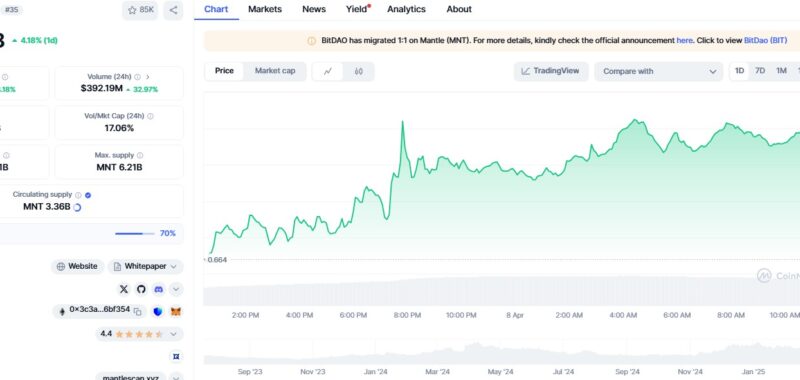The height and width of the screenshot is (380, 800).
Task: Click the MetaMask fox icon
Action: (176, 311)
